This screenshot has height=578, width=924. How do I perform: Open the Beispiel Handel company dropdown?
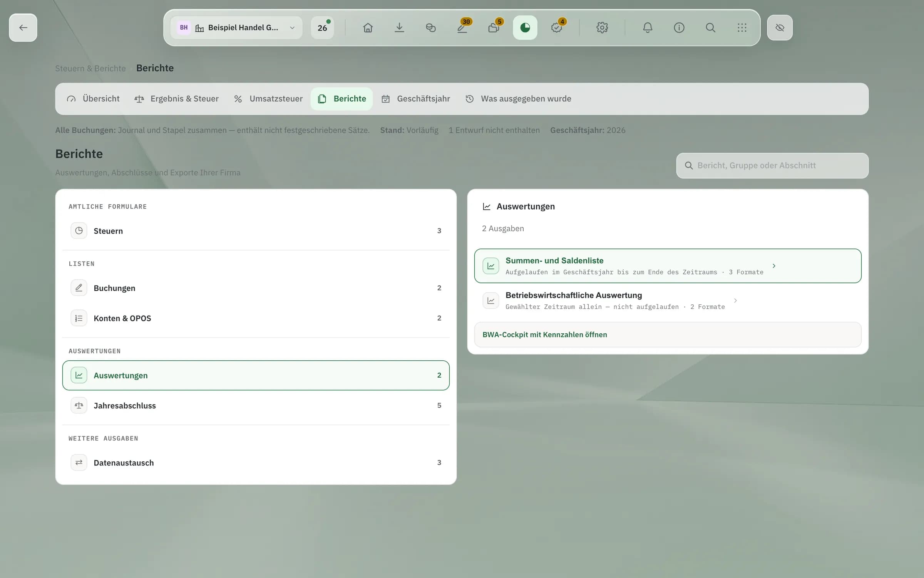(x=236, y=28)
